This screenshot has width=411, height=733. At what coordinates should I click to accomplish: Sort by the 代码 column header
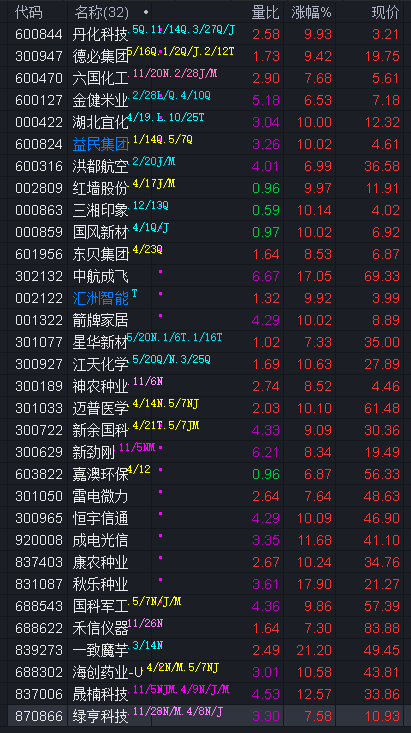[x=29, y=13]
